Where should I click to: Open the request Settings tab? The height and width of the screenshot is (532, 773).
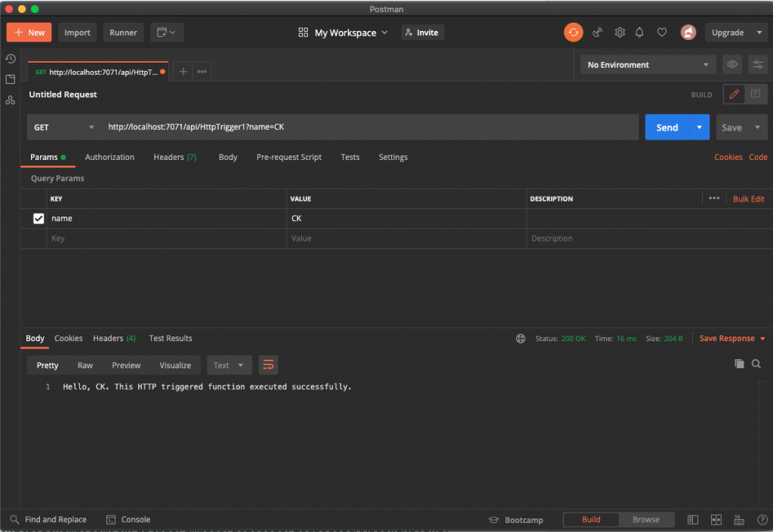[x=393, y=157]
